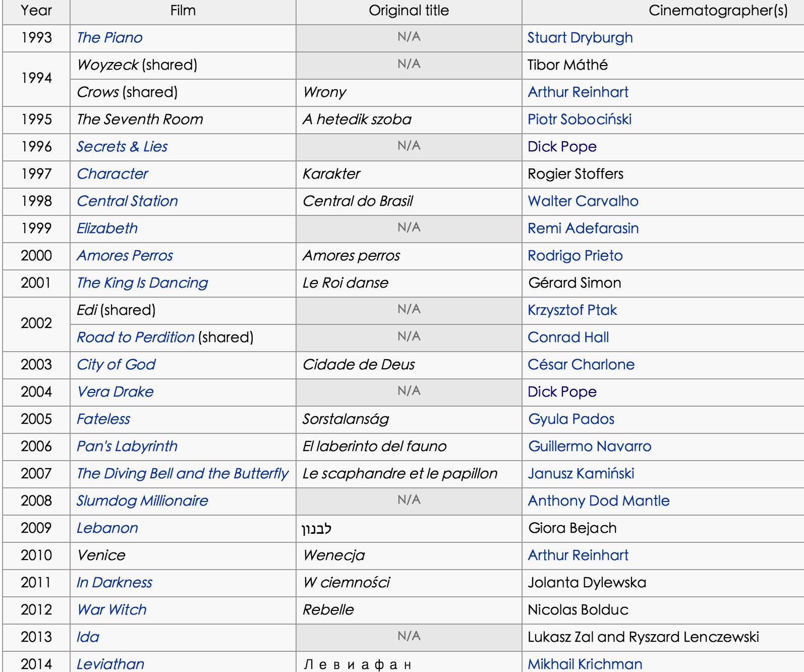Open Piotr Sobociński link

[x=580, y=120]
